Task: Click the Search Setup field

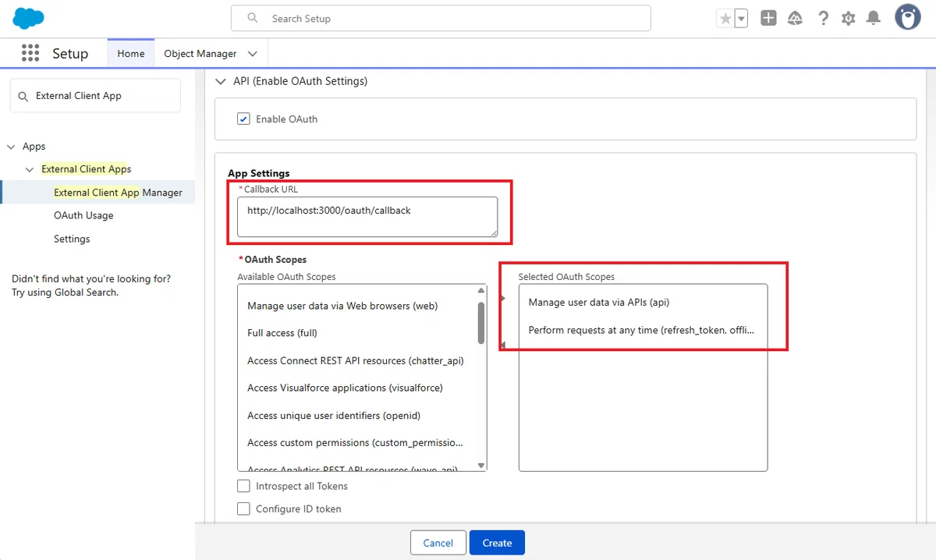Action: pyautogui.click(x=441, y=18)
